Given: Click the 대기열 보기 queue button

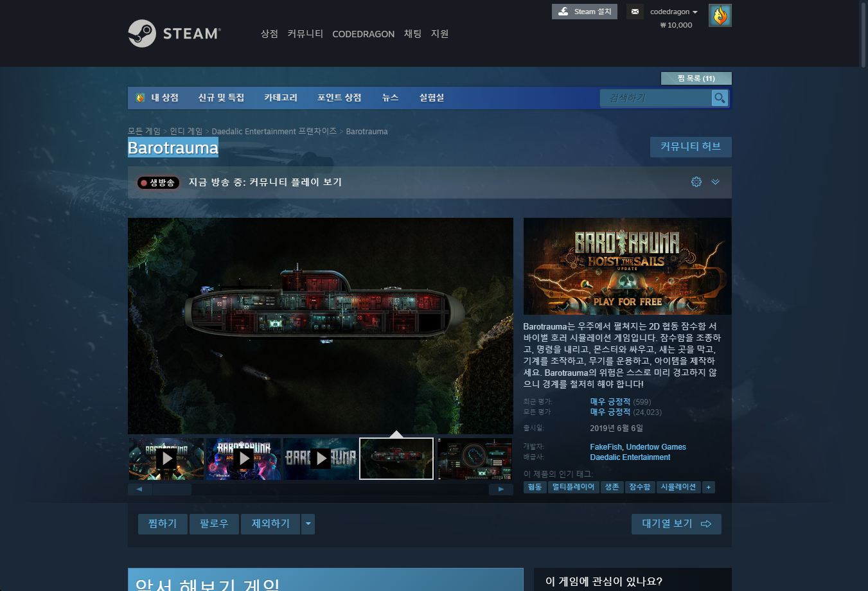Looking at the screenshot, I should [x=677, y=524].
